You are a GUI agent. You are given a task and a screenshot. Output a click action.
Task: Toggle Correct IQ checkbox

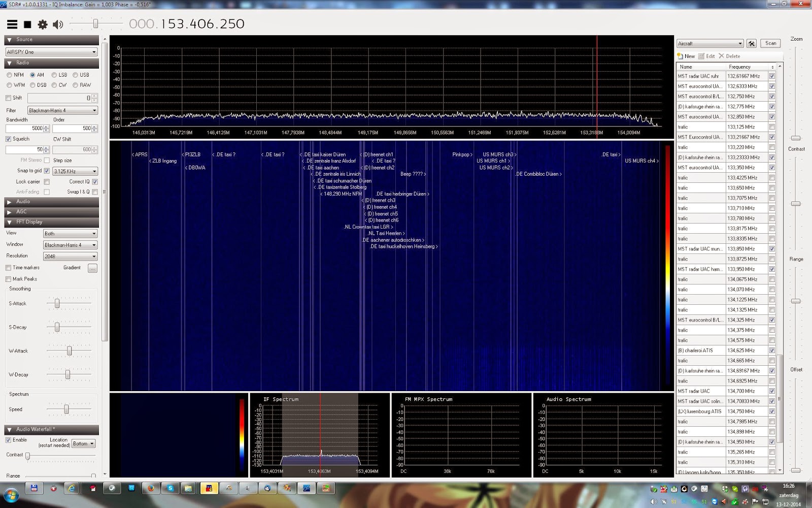coord(95,182)
